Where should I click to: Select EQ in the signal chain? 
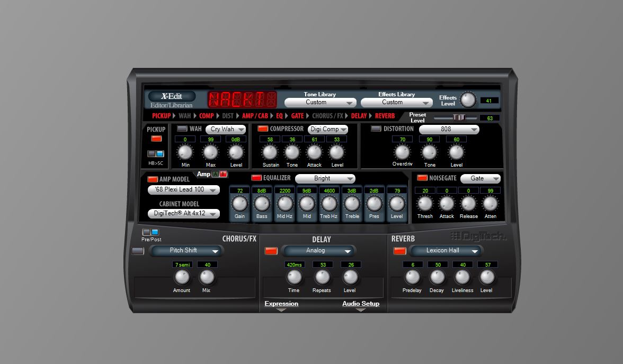pos(279,116)
